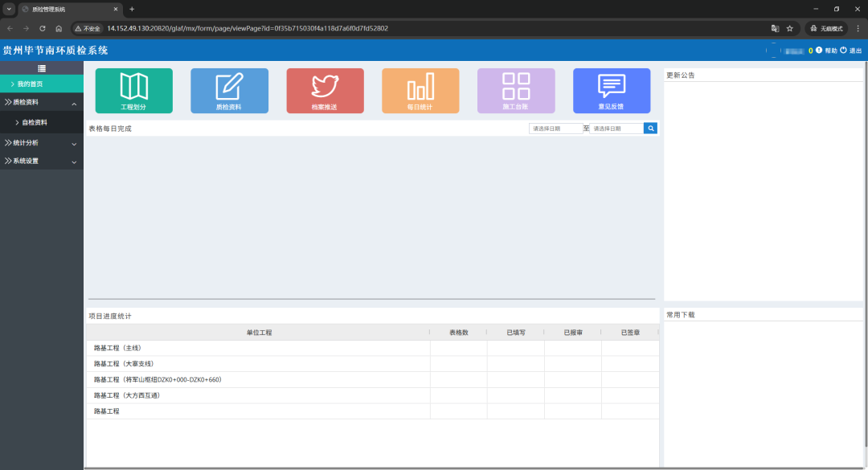868x470 pixels.
Task: Click the 表格每日完成 heading
Action: 110,129
